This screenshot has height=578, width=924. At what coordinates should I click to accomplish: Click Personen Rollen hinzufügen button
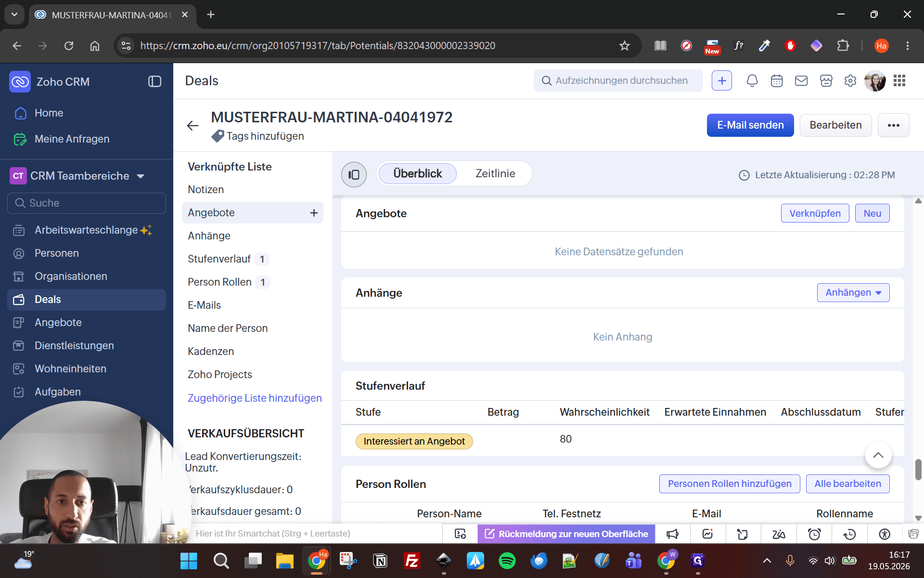pyautogui.click(x=730, y=484)
